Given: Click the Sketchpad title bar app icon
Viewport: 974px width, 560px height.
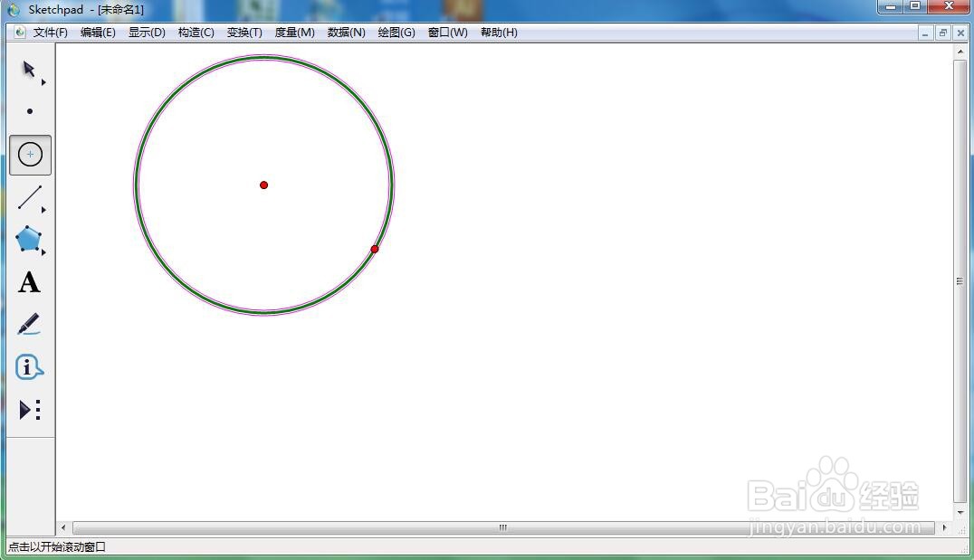Looking at the screenshot, I should [14, 10].
